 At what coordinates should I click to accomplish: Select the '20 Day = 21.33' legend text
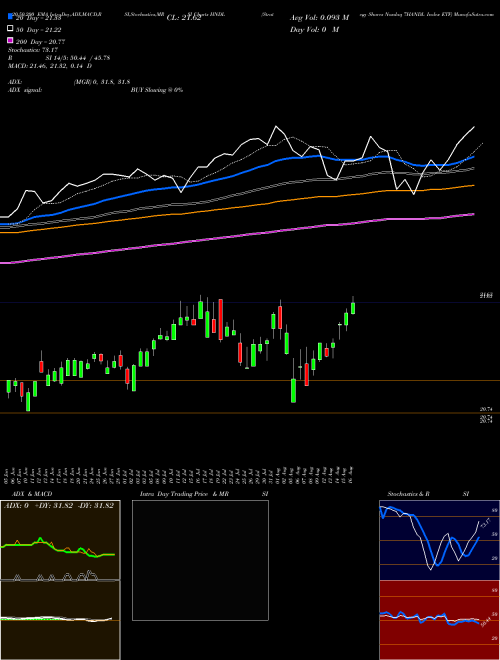(x=39, y=18)
